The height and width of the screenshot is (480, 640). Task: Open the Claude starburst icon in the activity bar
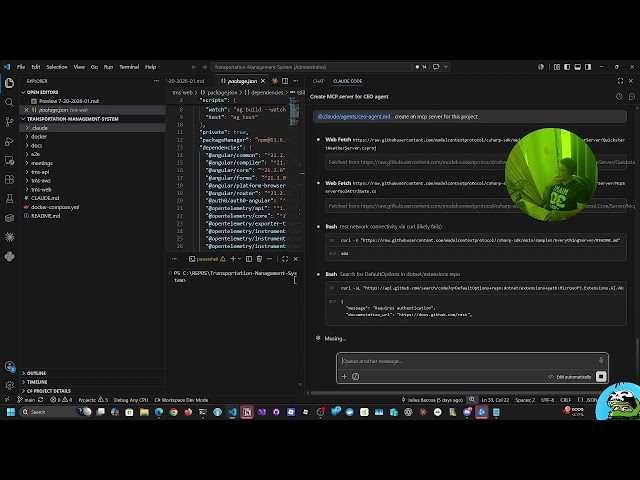click(x=9, y=237)
